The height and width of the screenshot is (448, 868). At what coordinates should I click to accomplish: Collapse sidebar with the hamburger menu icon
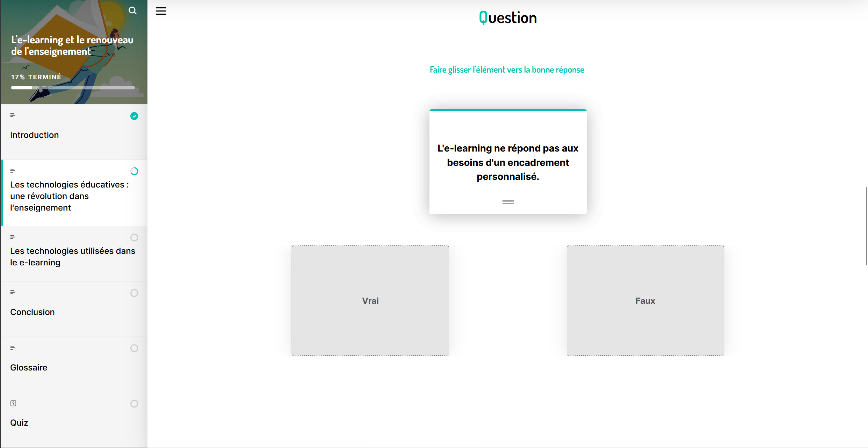[161, 11]
